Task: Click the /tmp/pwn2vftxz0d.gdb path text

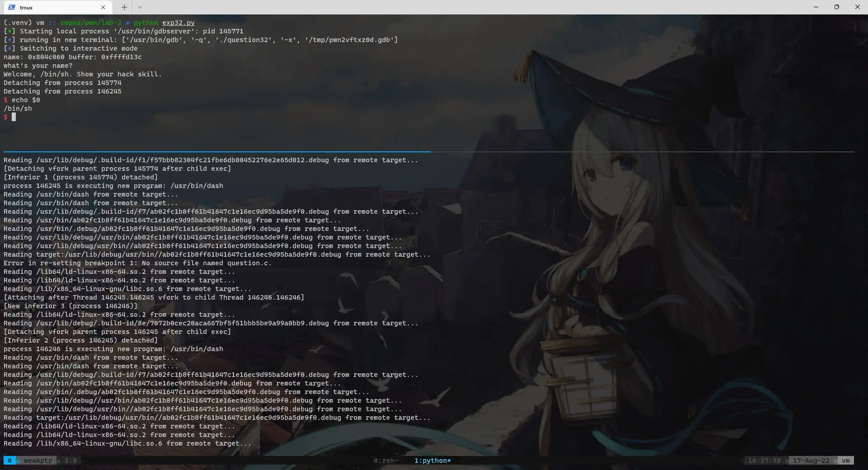Action: coord(350,40)
